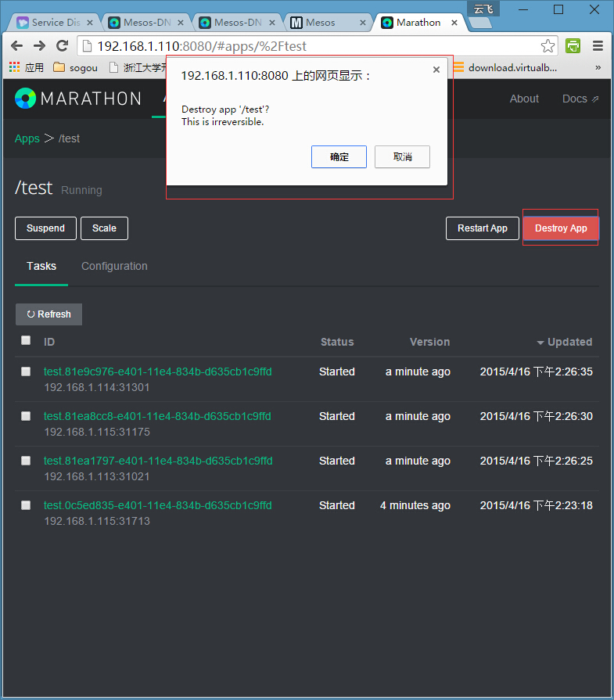Sort by the ID column header
The image size is (614, 700).
(49, 342)
